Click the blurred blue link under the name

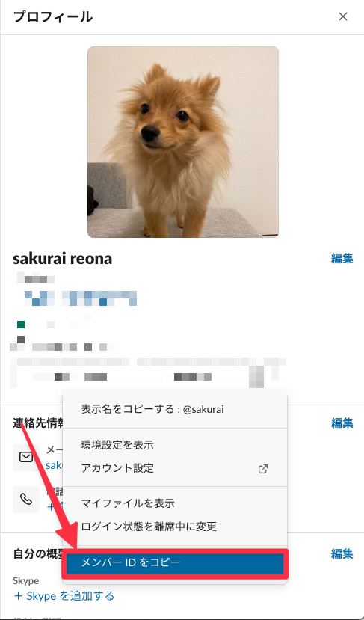click(81, 298)
